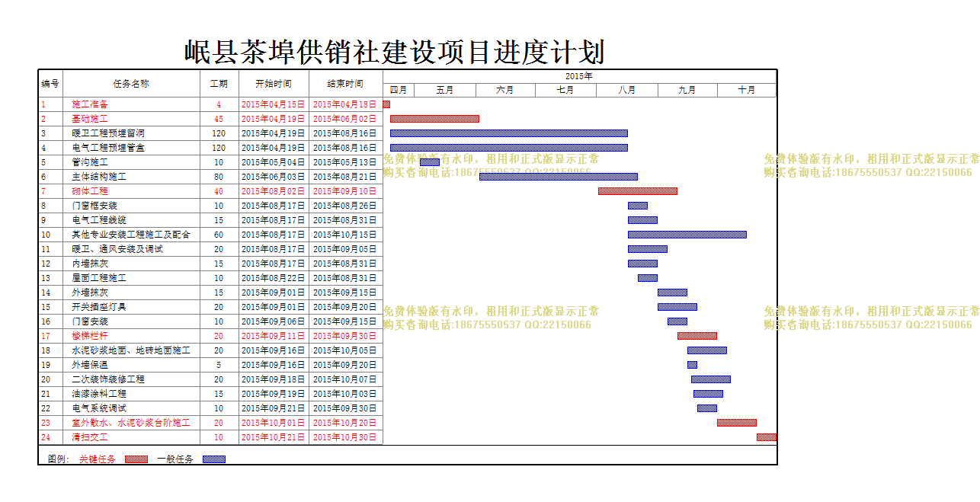The image size is (980, 502).
Task: Select task name 楼梯栏杆
Action: click(90, 336)
